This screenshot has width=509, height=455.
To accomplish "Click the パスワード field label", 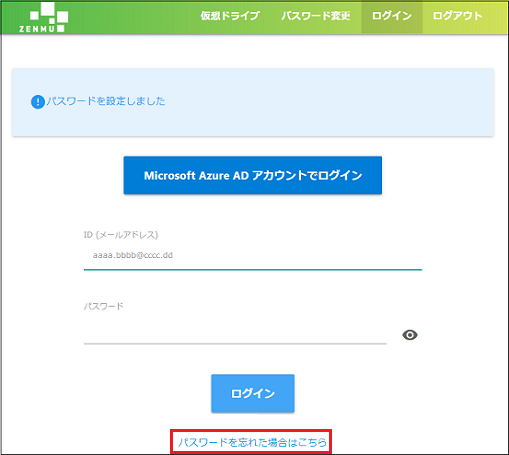I will pyautogui.click(x=103, y=306).
